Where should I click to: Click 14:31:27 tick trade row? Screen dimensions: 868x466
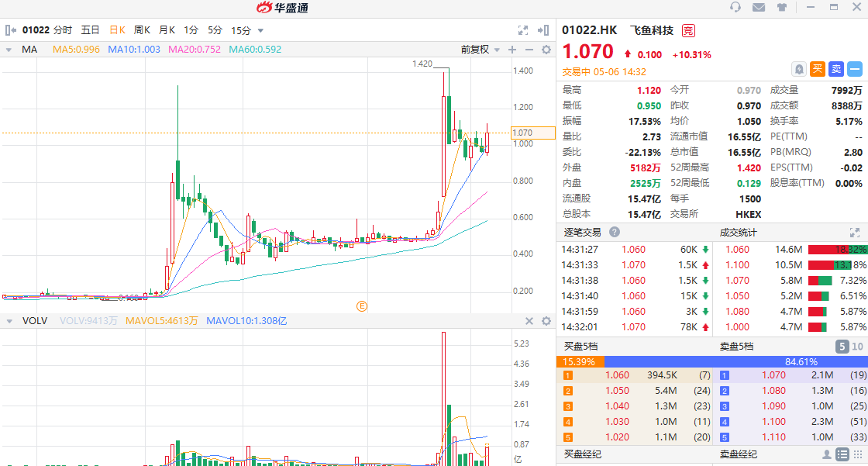635,250
